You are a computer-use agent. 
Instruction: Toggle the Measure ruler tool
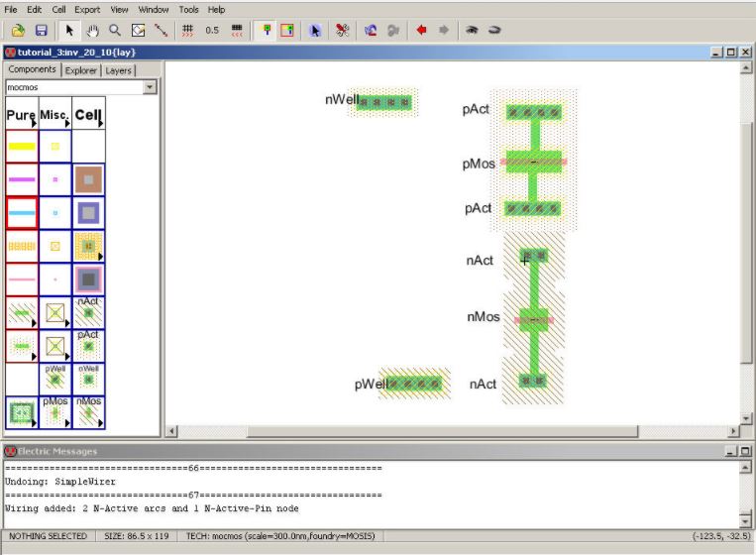coord(161,31)
